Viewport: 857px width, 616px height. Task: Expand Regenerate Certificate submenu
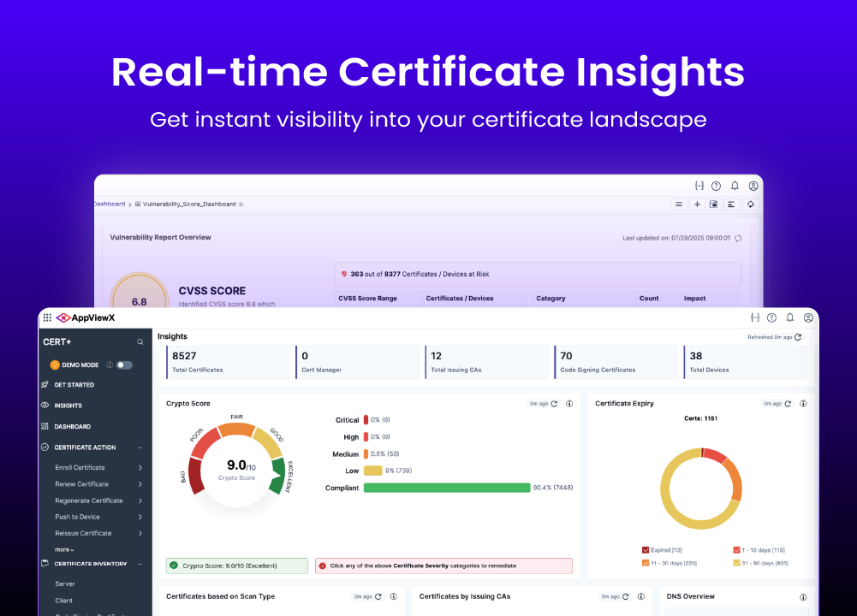tap(140, 500)
